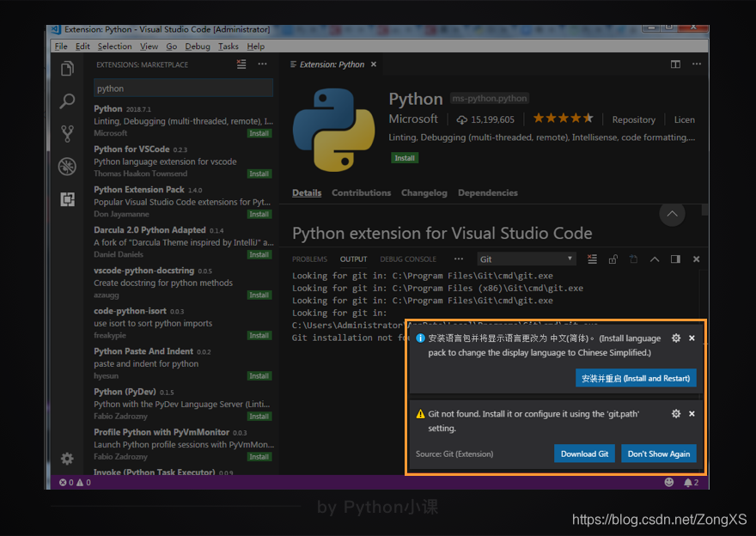Open the Git output channel dropdown
The image size is (756, 536).
pos(527,259)
